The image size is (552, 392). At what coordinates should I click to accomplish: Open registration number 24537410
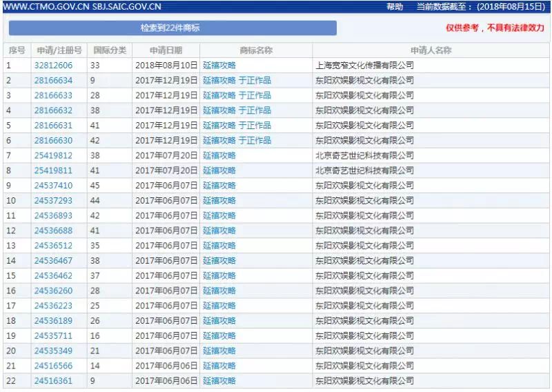pos(53,186)
